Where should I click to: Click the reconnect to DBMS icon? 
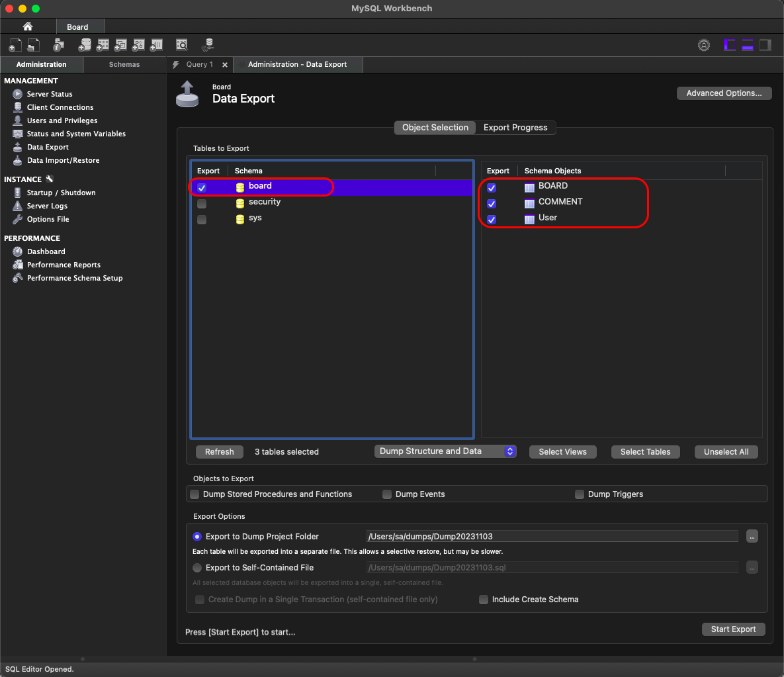[208, 45]
